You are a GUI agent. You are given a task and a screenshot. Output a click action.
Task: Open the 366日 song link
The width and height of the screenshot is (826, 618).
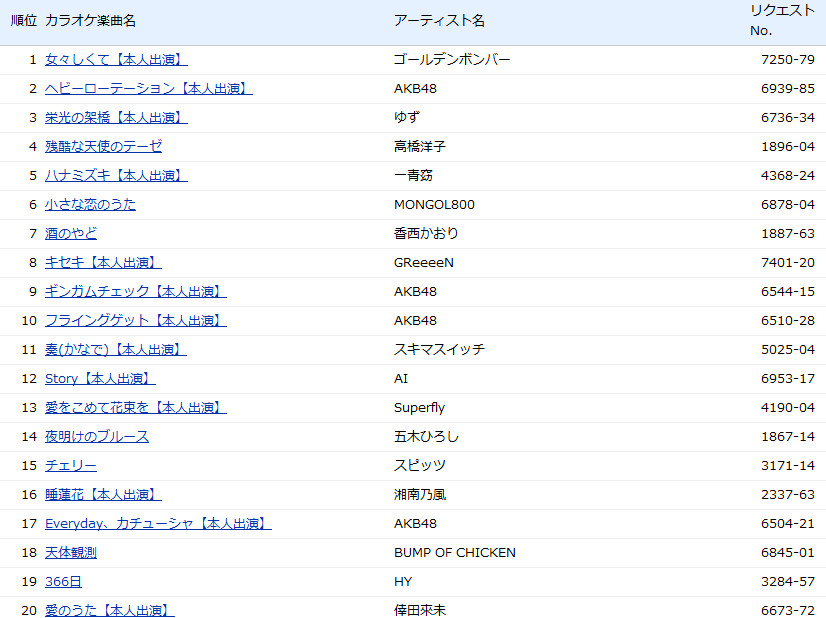tap(63, 581)
